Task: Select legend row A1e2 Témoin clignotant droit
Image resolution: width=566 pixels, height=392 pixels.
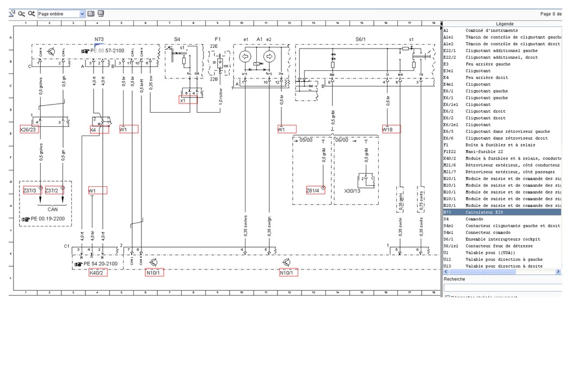Action: click(x=502, y=44)
